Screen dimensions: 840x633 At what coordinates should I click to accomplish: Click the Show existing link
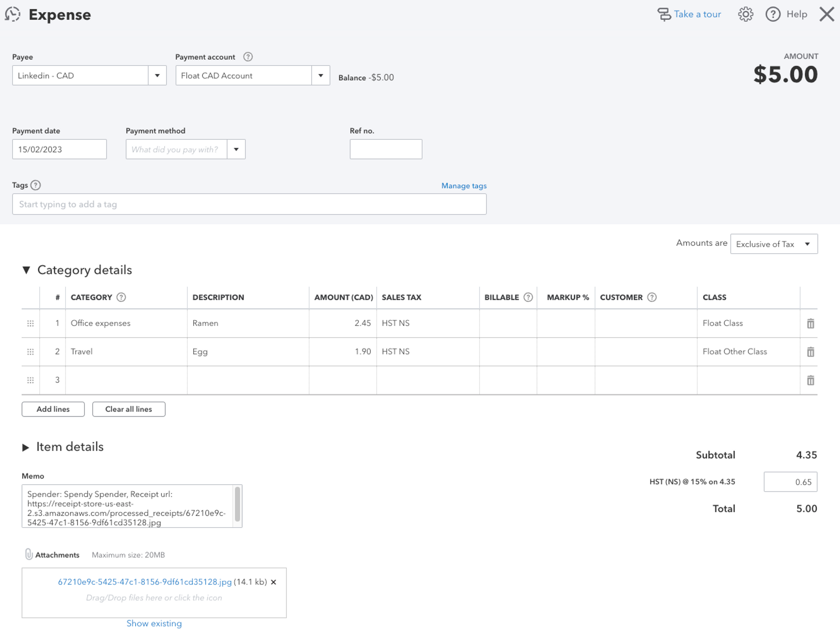coord(154,623)
